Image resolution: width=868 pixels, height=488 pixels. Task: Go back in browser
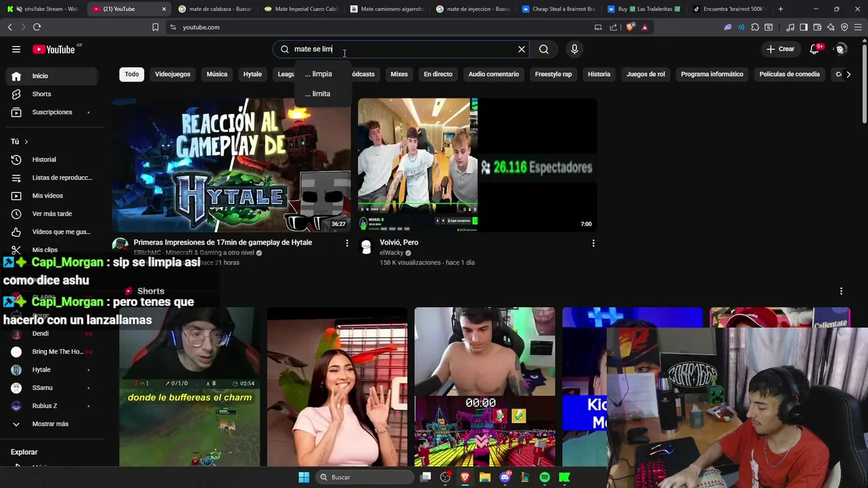pos(9,27)
